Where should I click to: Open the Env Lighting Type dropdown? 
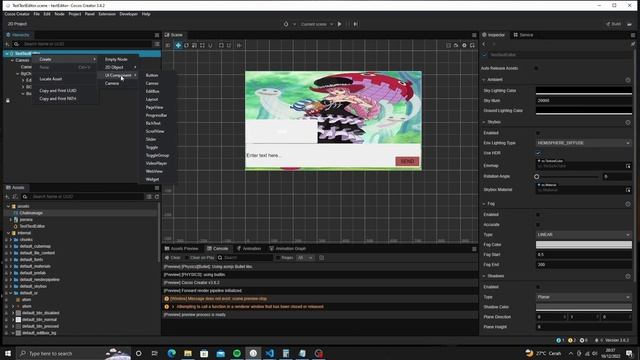[x=584, y=143]
